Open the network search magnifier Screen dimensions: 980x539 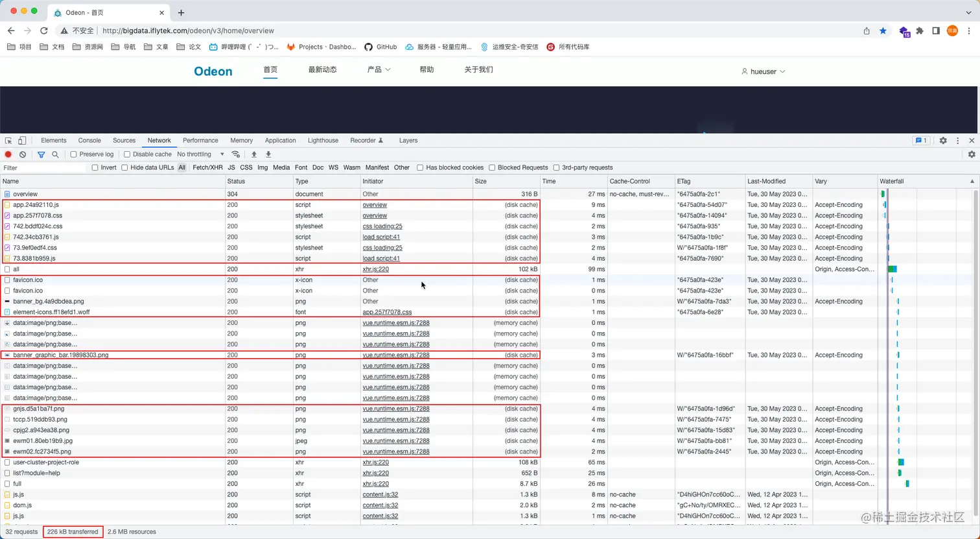coord(55,154)
